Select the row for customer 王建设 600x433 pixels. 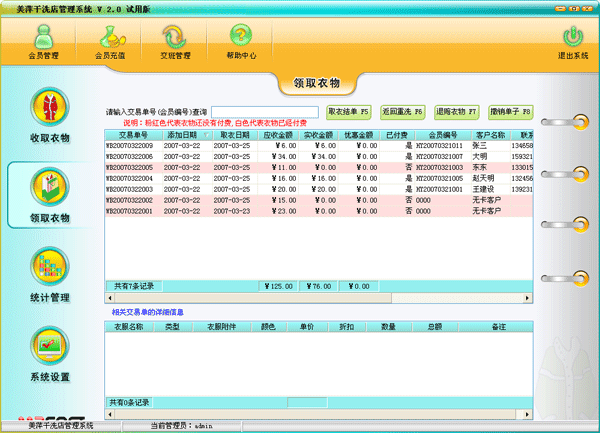click(491, 189)
